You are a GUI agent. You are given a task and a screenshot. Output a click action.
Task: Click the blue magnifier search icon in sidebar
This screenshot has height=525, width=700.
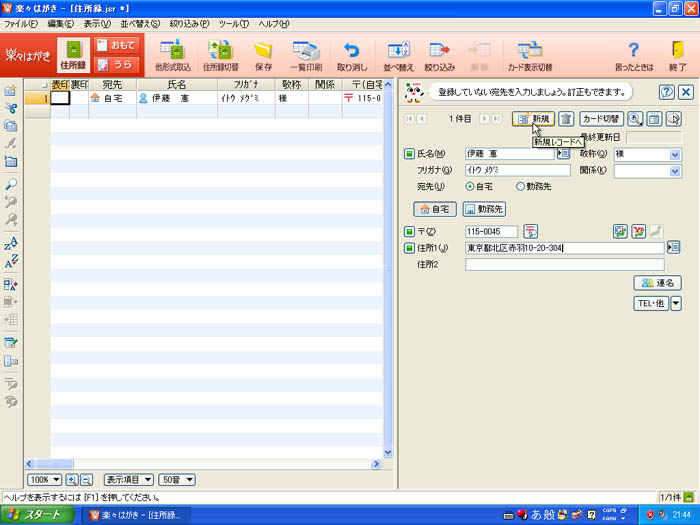(x=11, y=183)
